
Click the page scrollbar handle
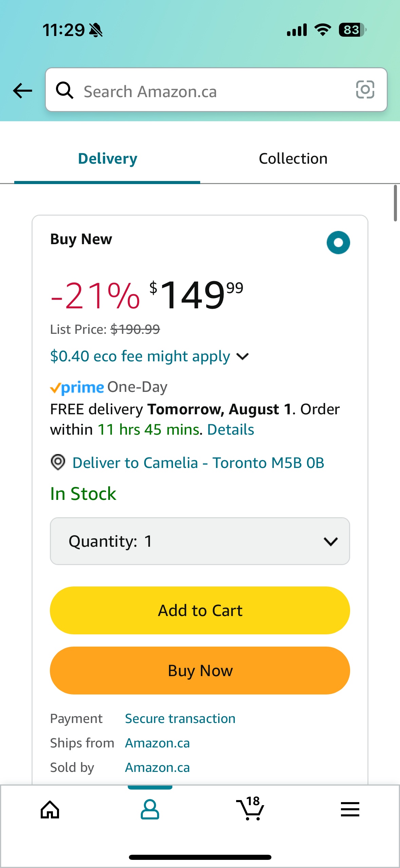(x=395, y=203)
